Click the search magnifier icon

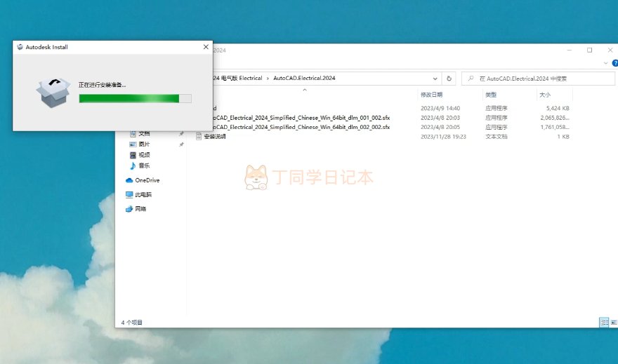click(x=471, y=79)
